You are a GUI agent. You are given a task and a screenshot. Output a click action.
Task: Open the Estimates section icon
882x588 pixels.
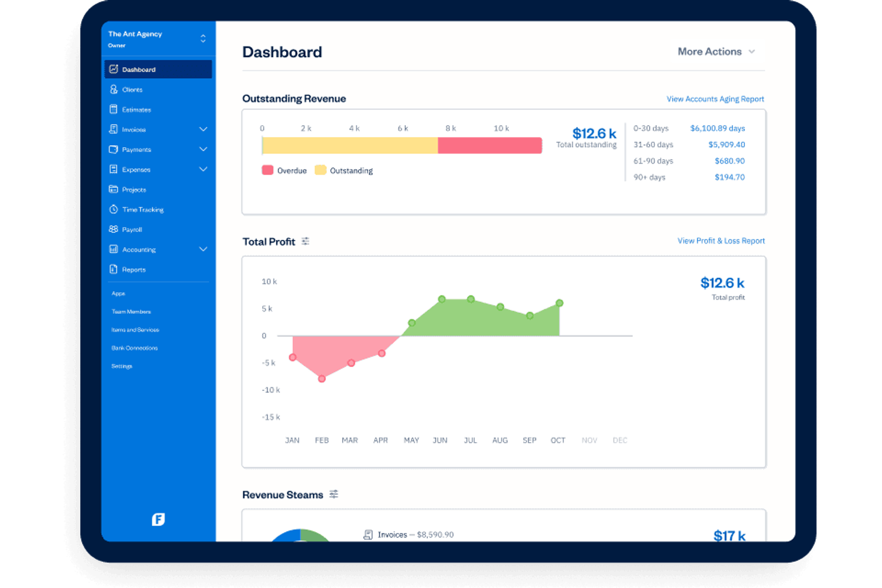click(113, 109)
